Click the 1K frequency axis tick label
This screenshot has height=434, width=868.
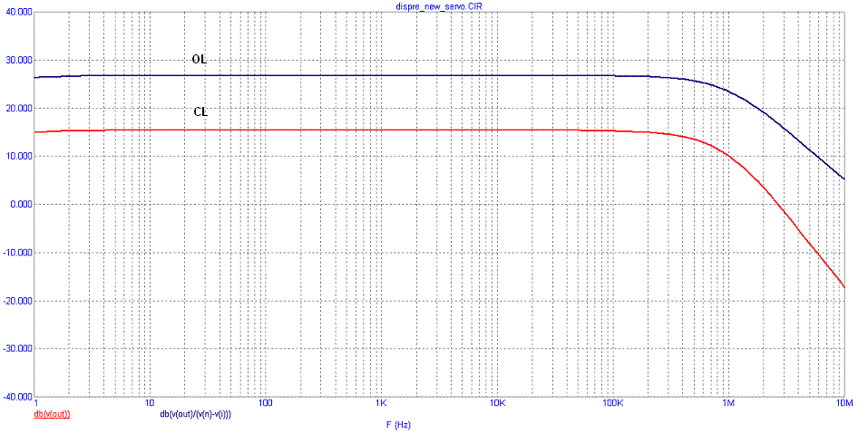tap(380, 403)
